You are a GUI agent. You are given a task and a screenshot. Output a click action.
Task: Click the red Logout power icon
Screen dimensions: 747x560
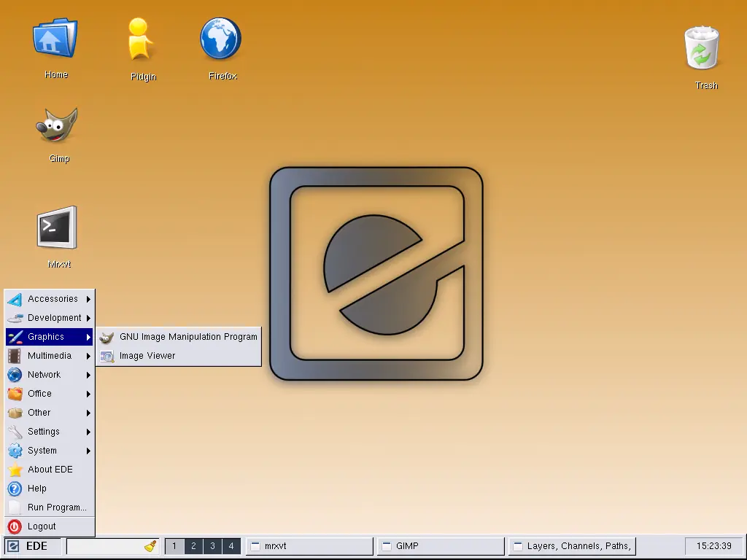15,526
